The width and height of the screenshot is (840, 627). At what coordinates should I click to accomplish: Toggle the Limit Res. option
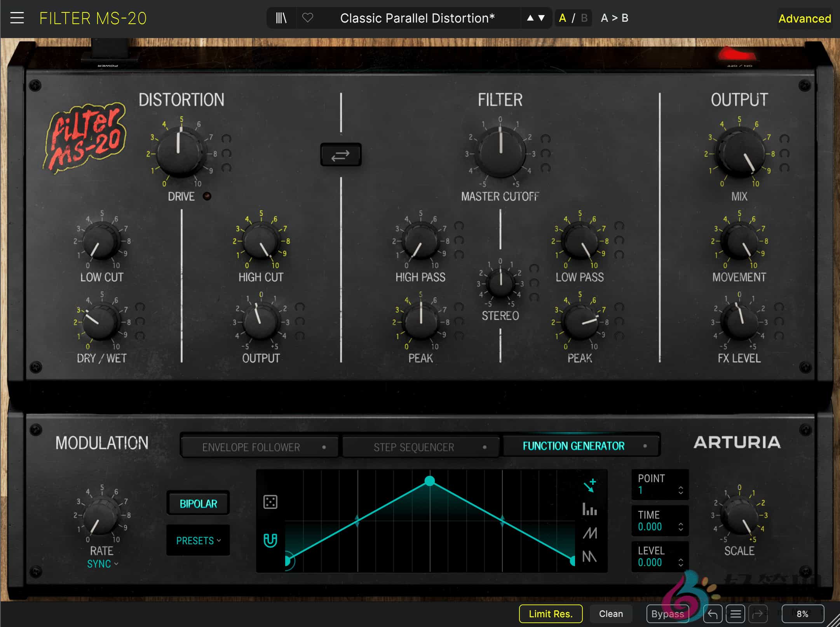[x=551, y=614]
